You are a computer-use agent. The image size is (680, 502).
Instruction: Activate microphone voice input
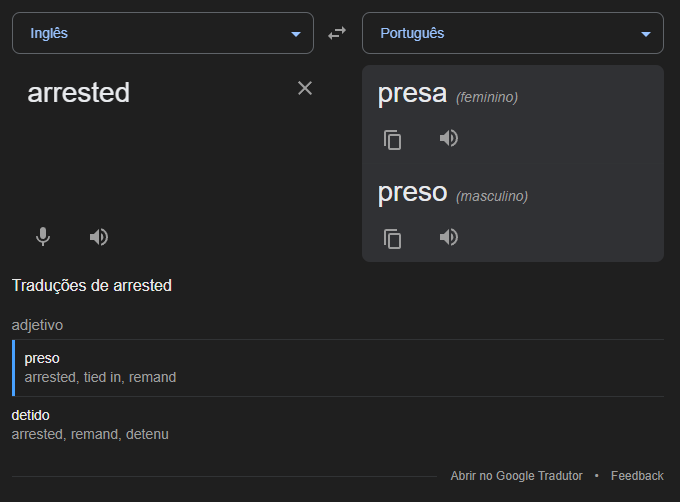(43, 237)
